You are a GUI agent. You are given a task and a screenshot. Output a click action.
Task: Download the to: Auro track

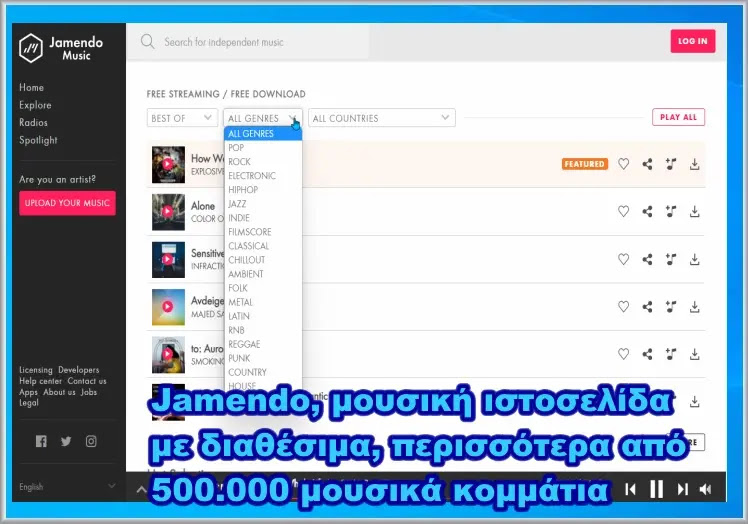click(695, 354)
